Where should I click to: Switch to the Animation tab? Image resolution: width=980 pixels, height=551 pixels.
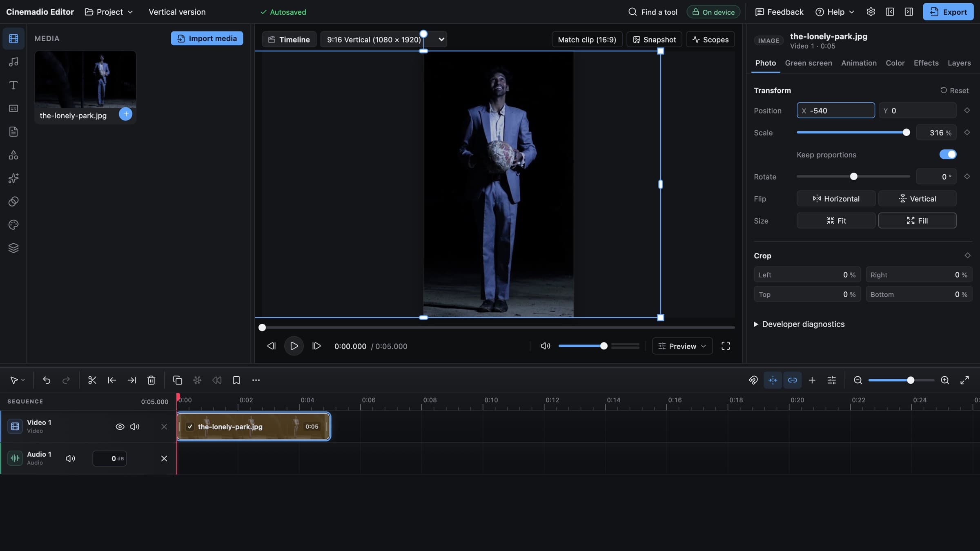point(859,63)
